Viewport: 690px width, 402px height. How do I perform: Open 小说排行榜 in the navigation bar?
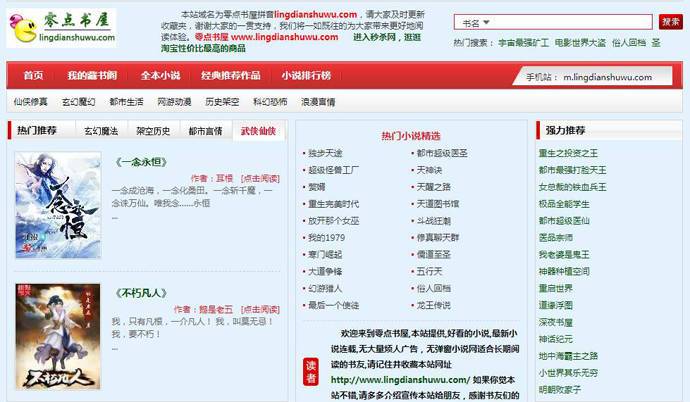(x=305, y=76)
